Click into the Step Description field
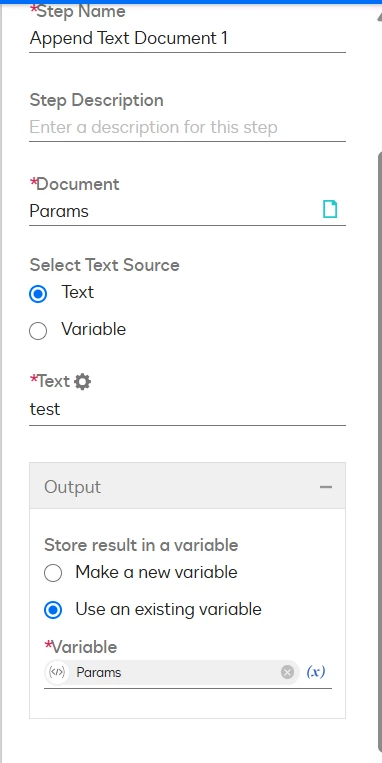 (187, 127)
